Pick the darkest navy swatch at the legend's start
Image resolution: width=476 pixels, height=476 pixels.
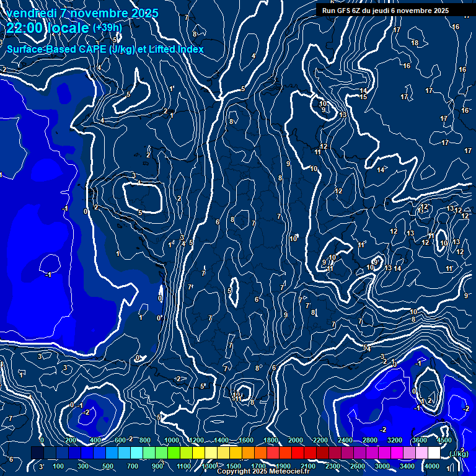(37, 452)
